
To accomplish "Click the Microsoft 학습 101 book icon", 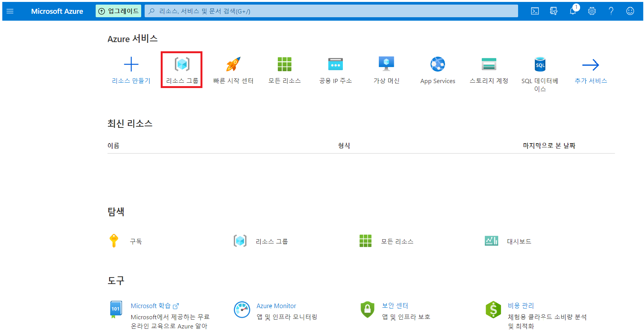I will coord(116,309).
